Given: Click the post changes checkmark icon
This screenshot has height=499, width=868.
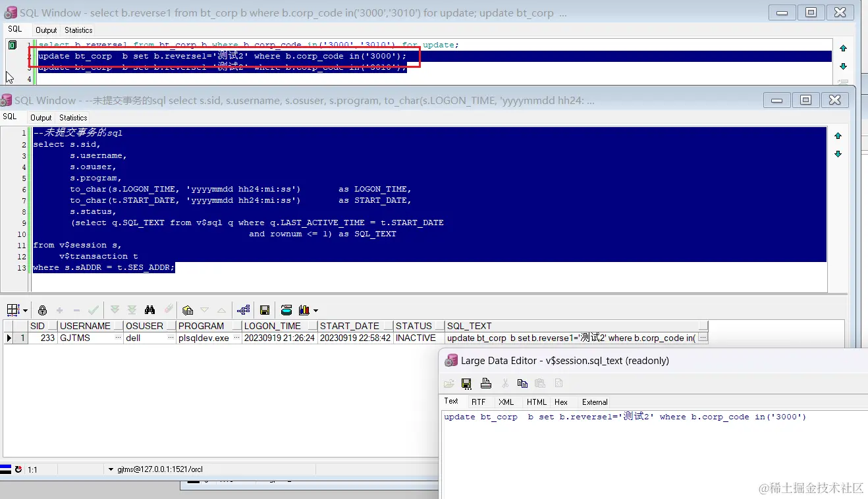Looking at the screenshot, I should point(94,310).
